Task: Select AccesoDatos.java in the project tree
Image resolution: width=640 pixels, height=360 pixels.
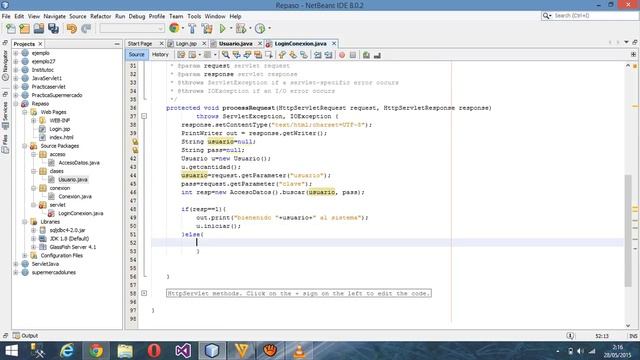Action: click(x=79, y=162)
